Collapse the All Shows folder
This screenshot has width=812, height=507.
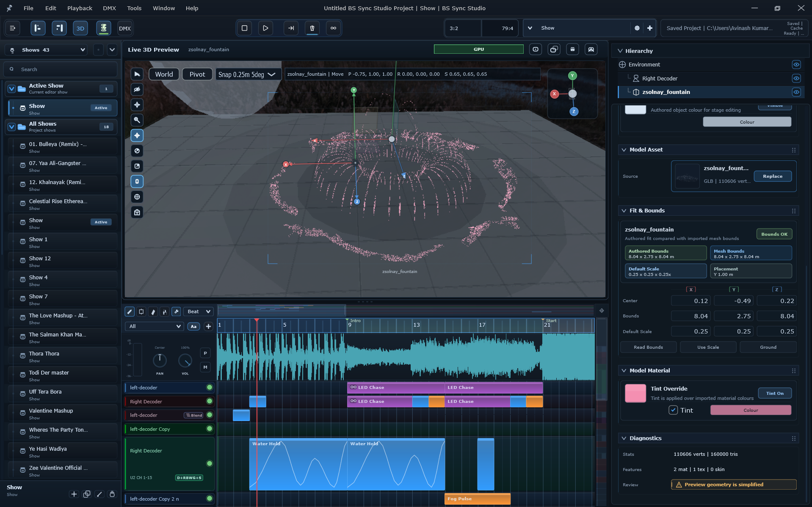[x=12, y=127]
